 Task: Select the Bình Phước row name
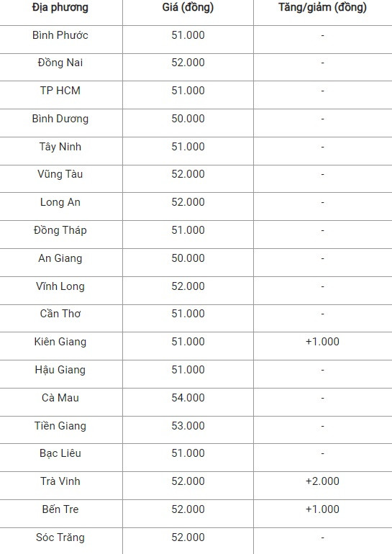tap(60, 35)
